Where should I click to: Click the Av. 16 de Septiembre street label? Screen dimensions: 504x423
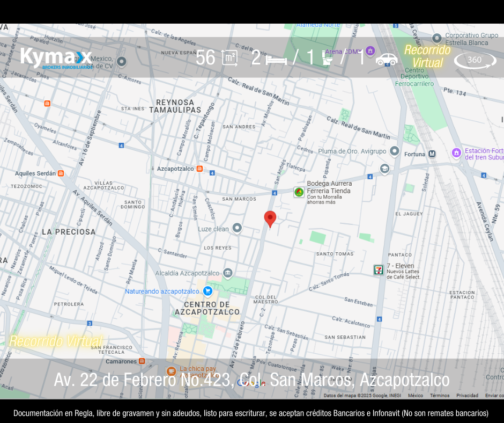click(90, 138)
